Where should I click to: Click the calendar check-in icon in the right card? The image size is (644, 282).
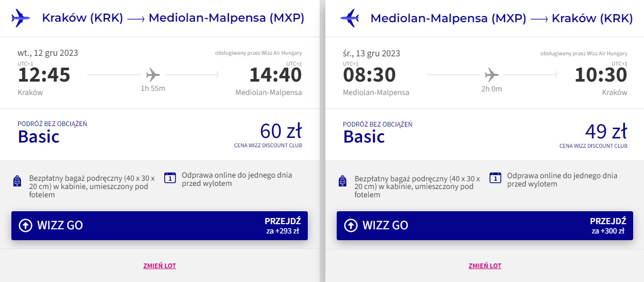[495, 178]
